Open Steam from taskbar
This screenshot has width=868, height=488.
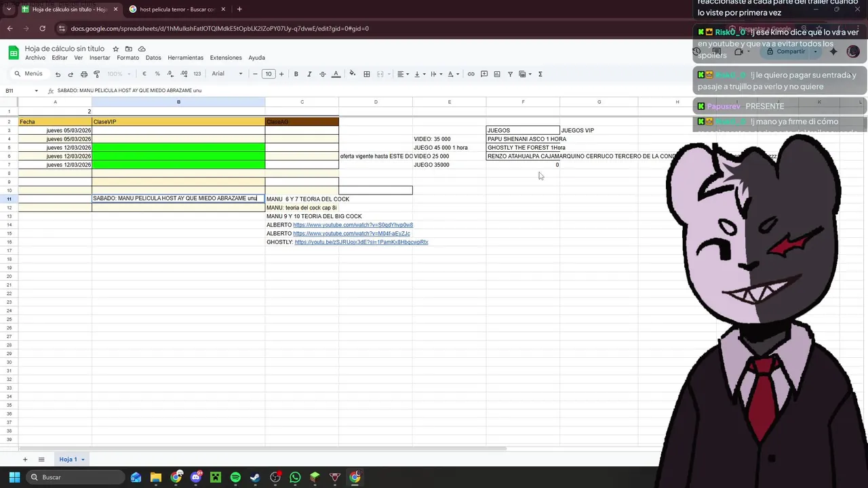click(x=255, y=477)
